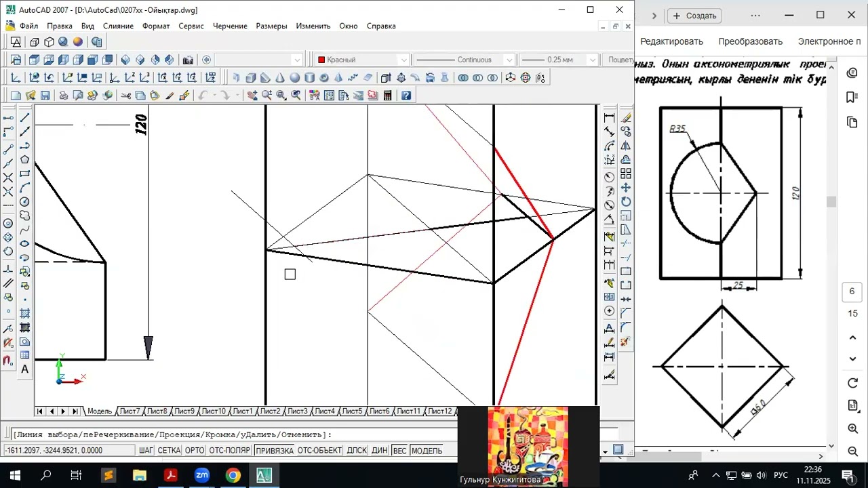Open Zoom app from taskbar
This screenshot has width=868, height=488.
click(201, 475)
